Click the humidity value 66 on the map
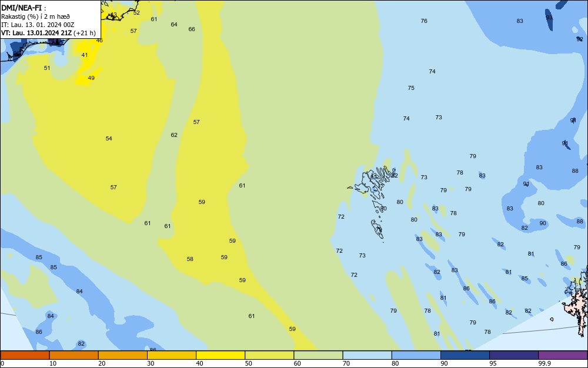This screenshot has height=368, width=588. coord(192,29)
